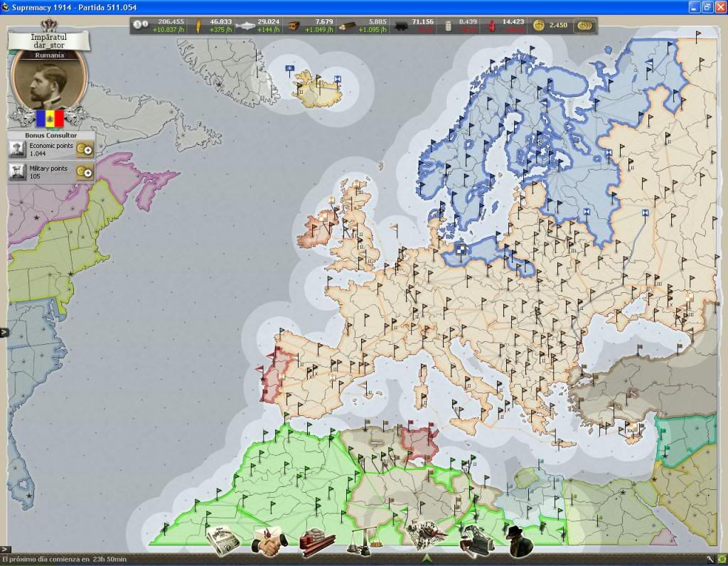Viewport: 728px width, 566px height.
Task: Click the Military points advisor portrait
Action: pyautogui.click(x=18, y=172)
